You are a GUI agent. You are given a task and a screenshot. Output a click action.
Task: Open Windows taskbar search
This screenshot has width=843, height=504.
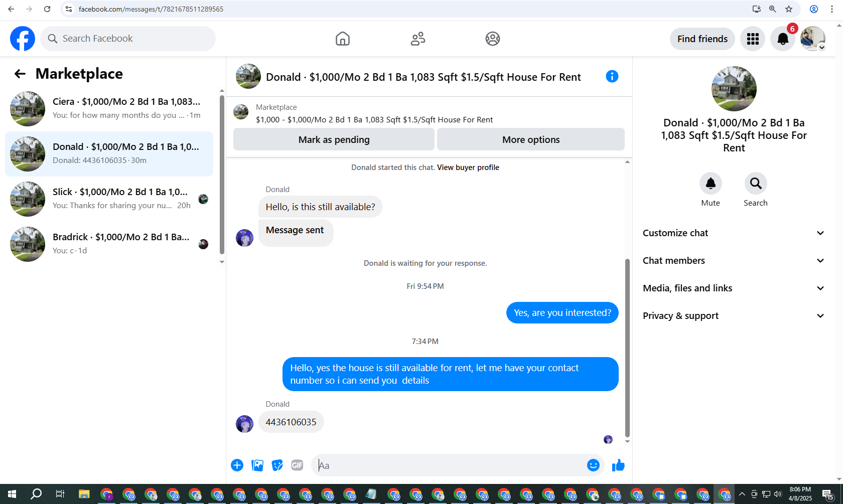pos(36,494)
